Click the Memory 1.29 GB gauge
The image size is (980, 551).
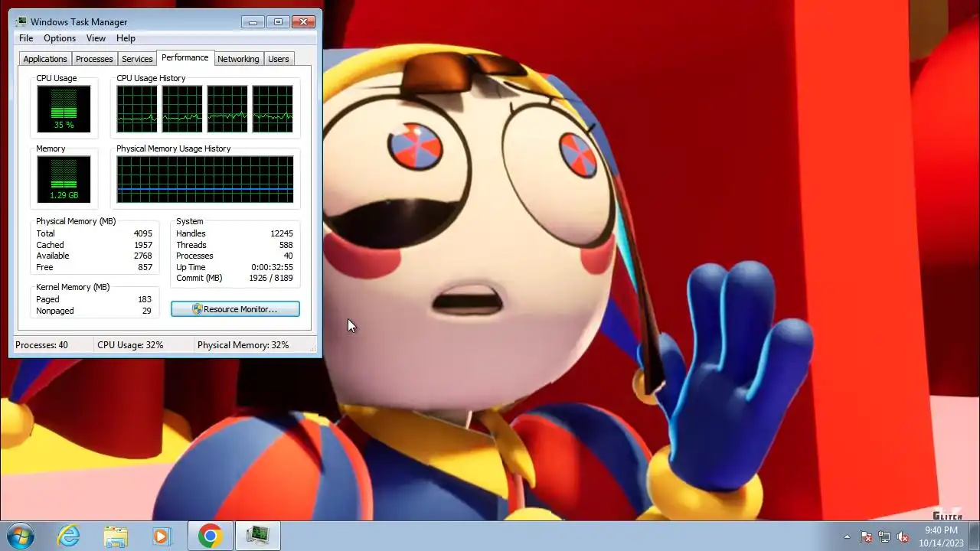(64, 180)
